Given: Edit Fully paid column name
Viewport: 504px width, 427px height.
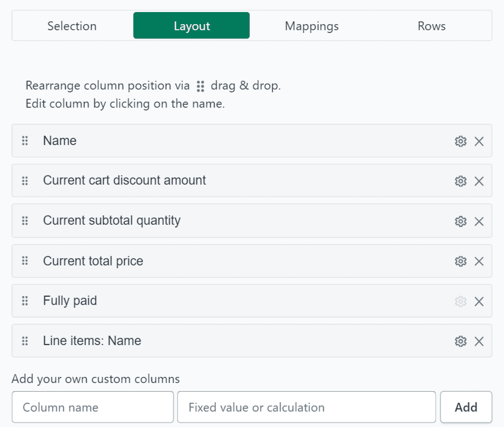Looking at the screenshot, I should [x=70, y=301].
